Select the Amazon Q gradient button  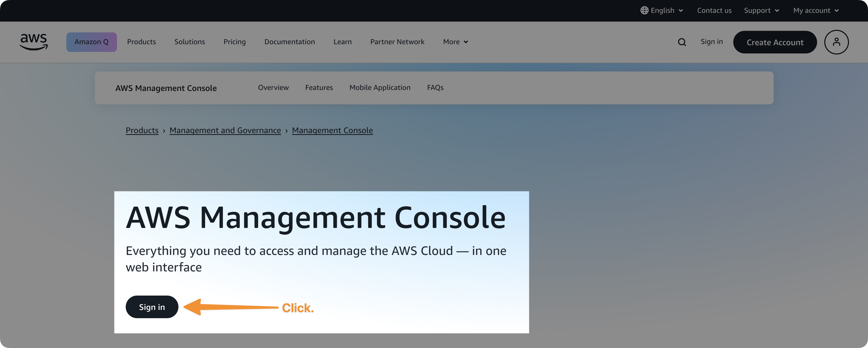[91, 42]
